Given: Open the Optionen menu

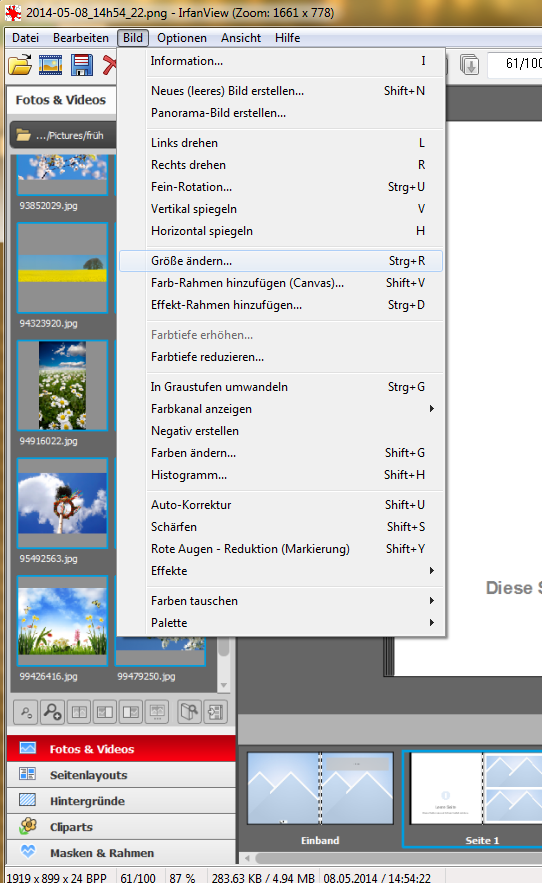Looking at the screenshot, I should click(x=181, y=38).
